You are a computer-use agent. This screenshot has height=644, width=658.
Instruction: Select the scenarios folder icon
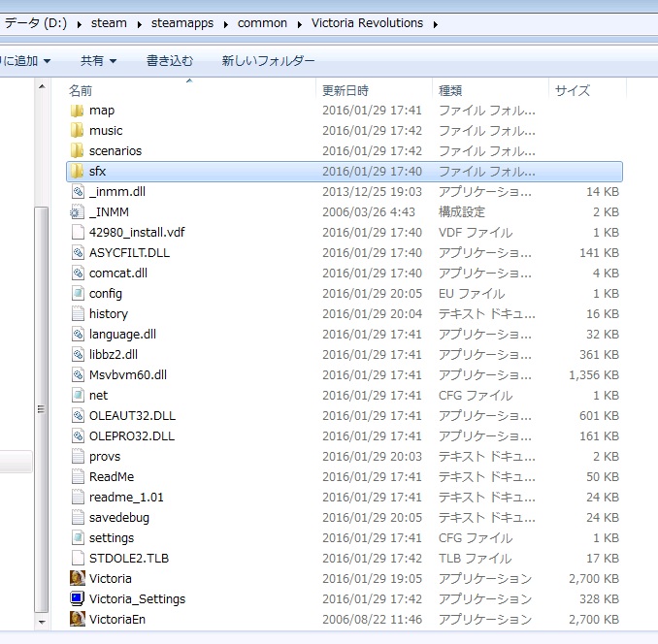[x=78, y=151]
